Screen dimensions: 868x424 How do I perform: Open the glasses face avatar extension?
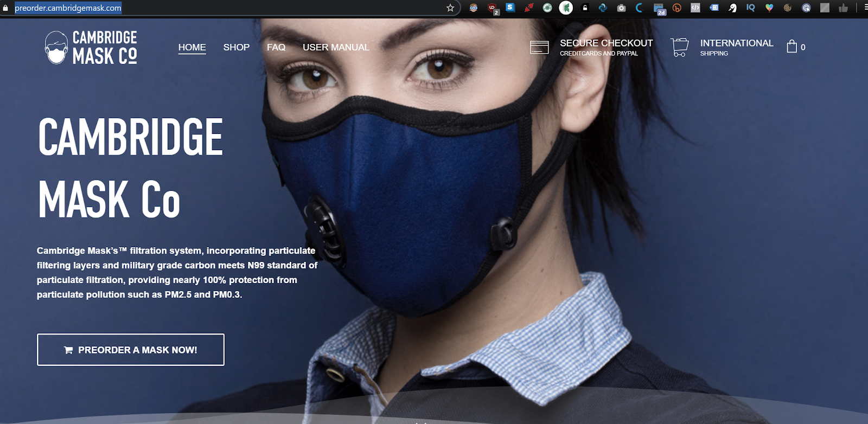pos(474,8)
